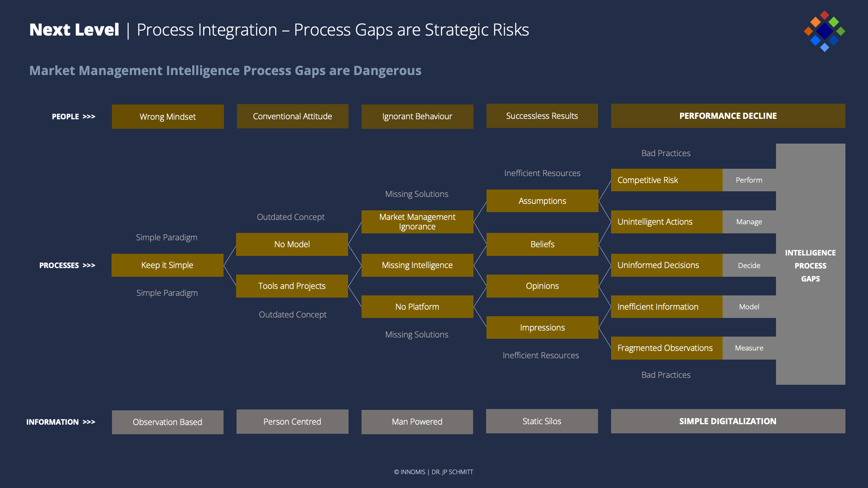Click the Uninformed Decisions box
868x488 pixels.
(667, 265)
